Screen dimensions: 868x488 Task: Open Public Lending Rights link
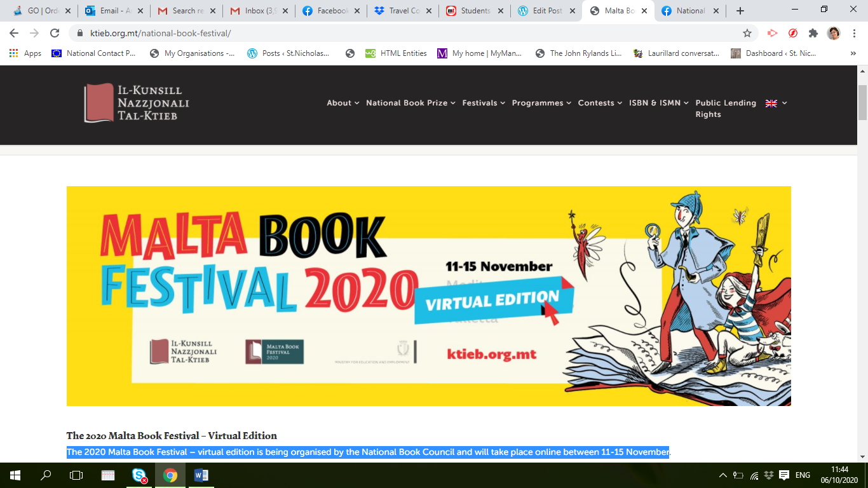click(x=725, y=109)
